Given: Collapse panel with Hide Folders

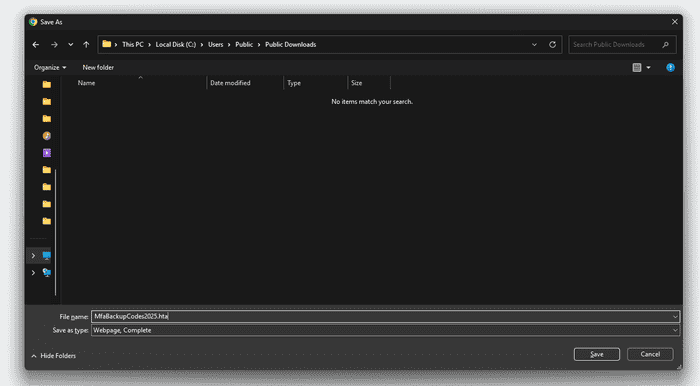Looking at the screenshot, I should tap(54, 356).
